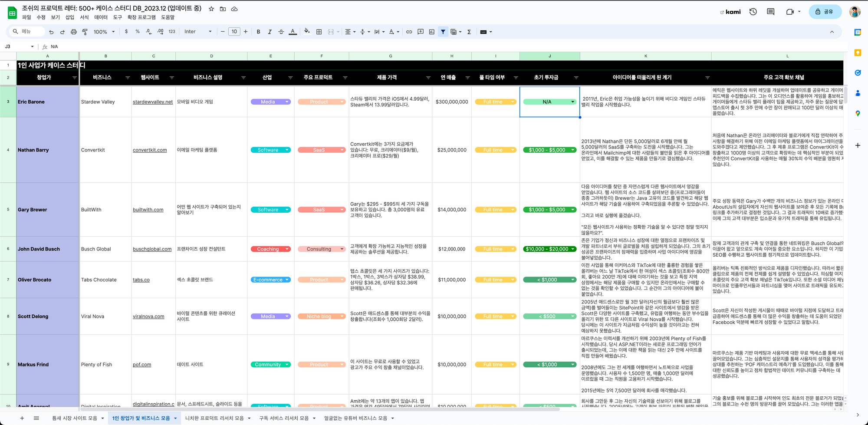Select the paint format roller icon
The image size is (868, 425).
pyautogui.click(x=85, y=32)
